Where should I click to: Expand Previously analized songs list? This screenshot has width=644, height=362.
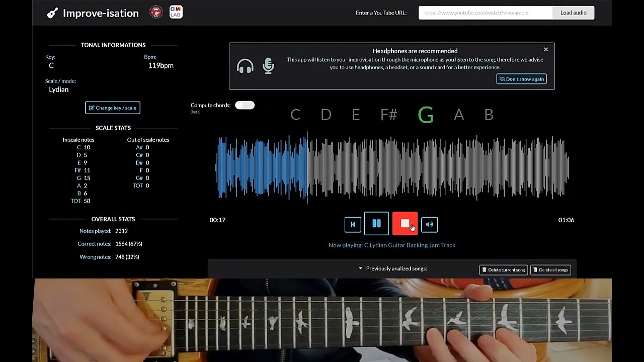click(392, 268)
